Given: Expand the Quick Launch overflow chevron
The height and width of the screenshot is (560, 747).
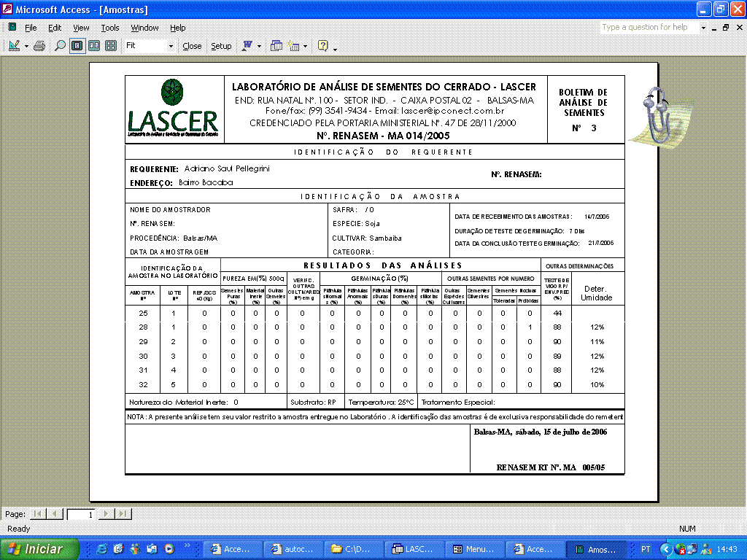Looking at the screenshot, I should point(187,545).
